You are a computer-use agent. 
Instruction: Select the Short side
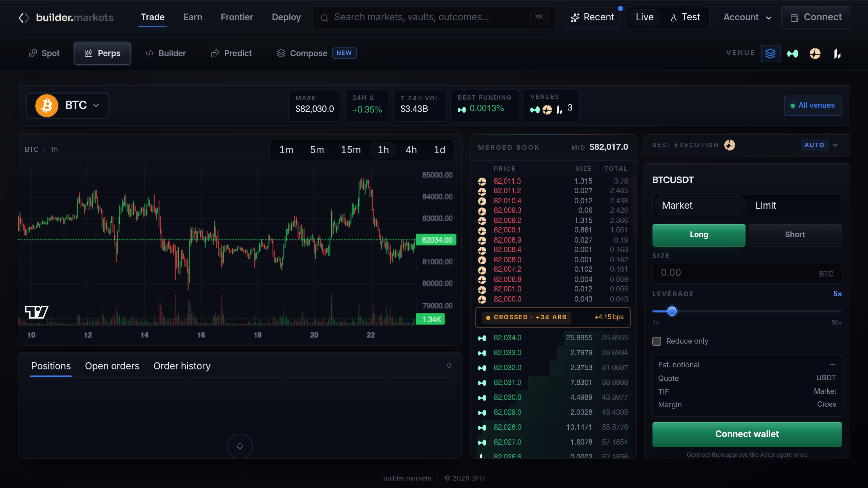pyautogui.click(x=795, y=235)
